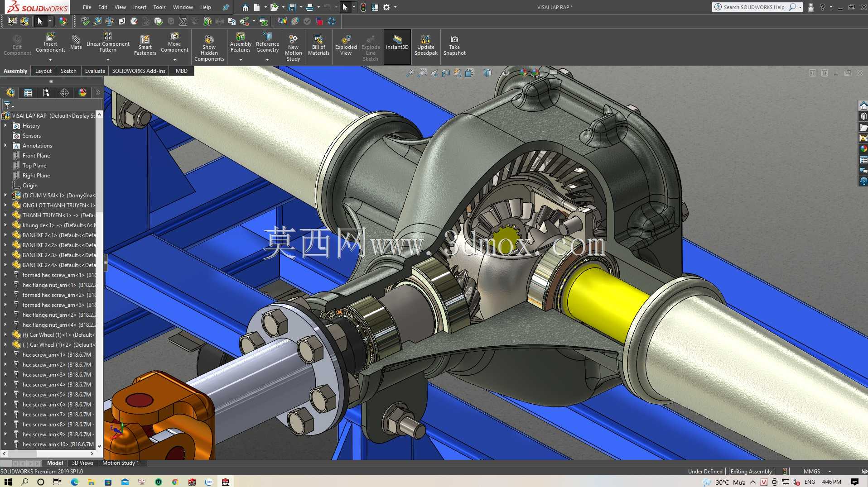Open the Insert menu
This screenshot has height=487, width=868.
point(140,7)
